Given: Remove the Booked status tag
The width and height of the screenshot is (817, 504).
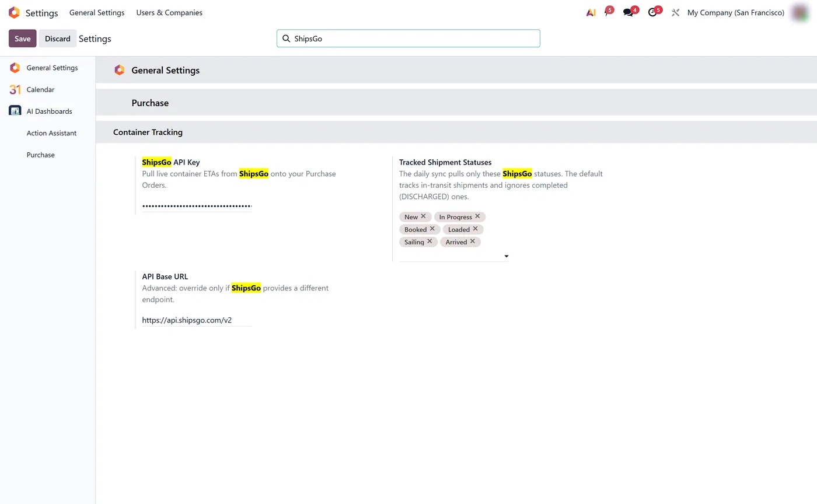Looking at the screenshot, I should click(432, 229).
